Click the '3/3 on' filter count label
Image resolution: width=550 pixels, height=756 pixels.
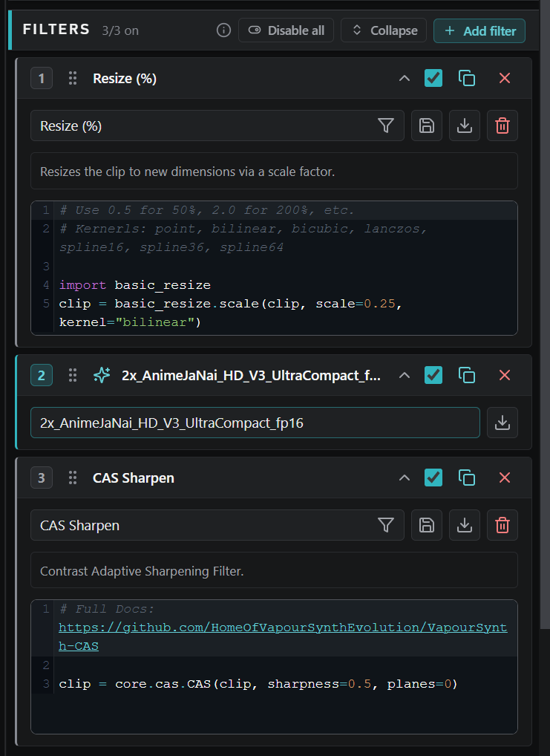click(120, 31)
